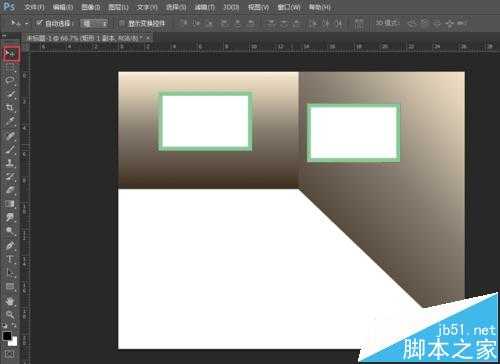Select the 3D rotate mode icon
This screenshot has width=500, height=364.
coord(412,23)
